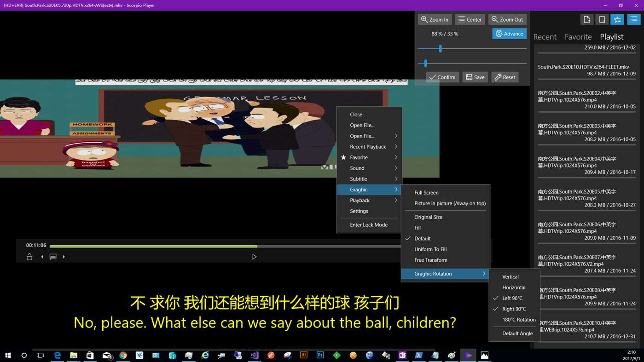Screen dimensions: 644x362
Task: Adjust the lower zoom slider
Action: (x=425, y=63)
